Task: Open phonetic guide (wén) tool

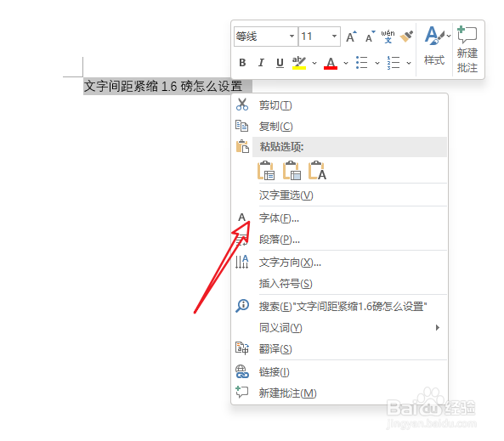Action: point(388,37)
